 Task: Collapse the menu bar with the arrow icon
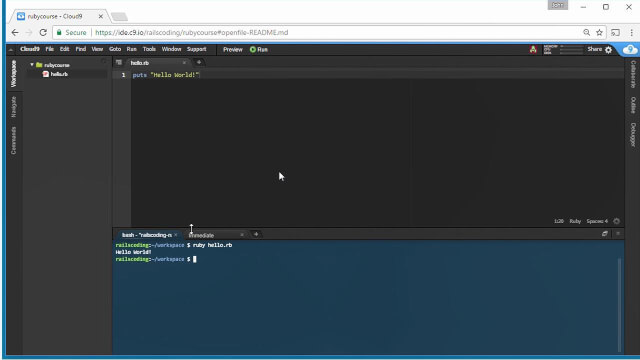pos(11,50)
